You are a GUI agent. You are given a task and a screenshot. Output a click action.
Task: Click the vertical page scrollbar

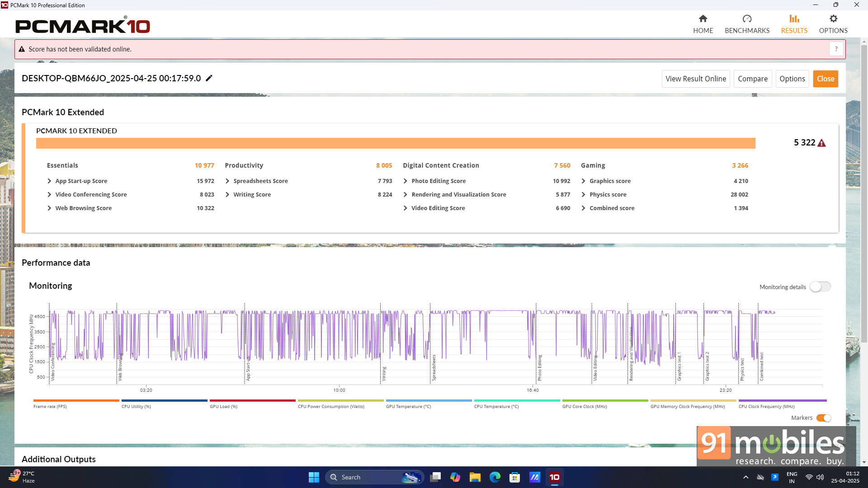click(864, 194)
